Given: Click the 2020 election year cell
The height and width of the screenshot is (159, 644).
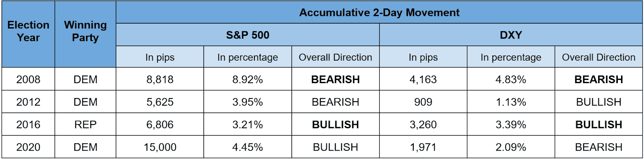Looking at the screenshot, I should pos(28,147).
